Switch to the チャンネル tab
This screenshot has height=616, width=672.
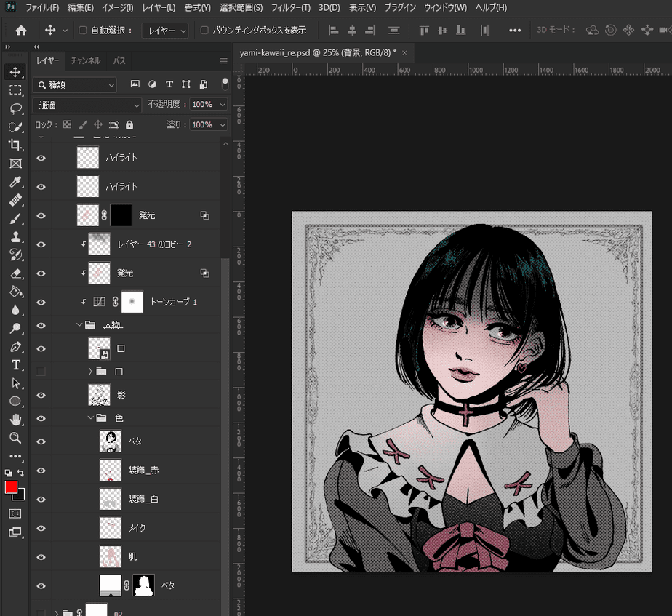[86, 61]
